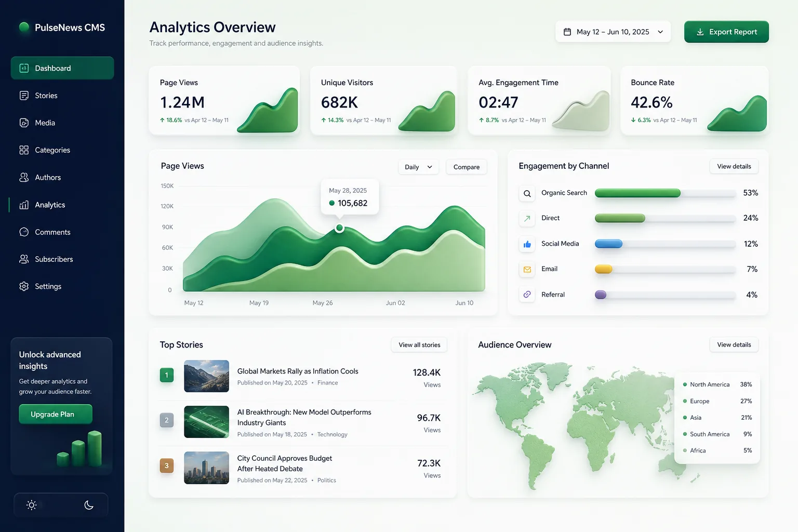798x532 pixels.
Task: Click the Analytics bar chart icon
Action: 24,205
